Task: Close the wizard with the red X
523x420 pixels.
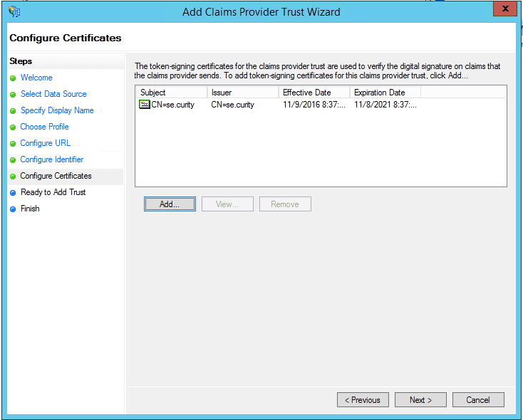Action: pos(504,9)
